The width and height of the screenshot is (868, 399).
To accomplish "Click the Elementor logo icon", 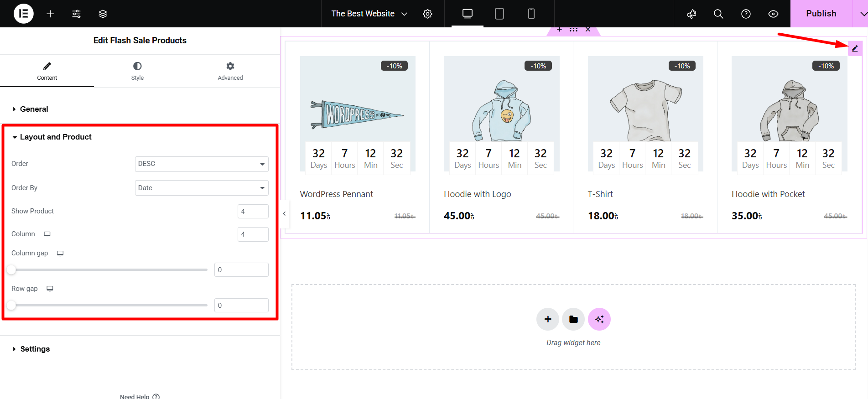I will pyautogui.click(x=23, y=14).
